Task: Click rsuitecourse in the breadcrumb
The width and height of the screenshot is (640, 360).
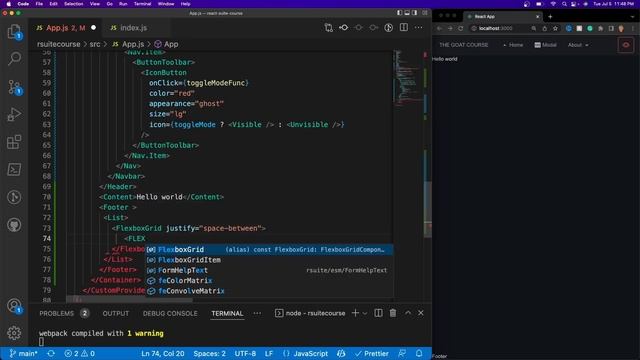Action: (59, 44)
